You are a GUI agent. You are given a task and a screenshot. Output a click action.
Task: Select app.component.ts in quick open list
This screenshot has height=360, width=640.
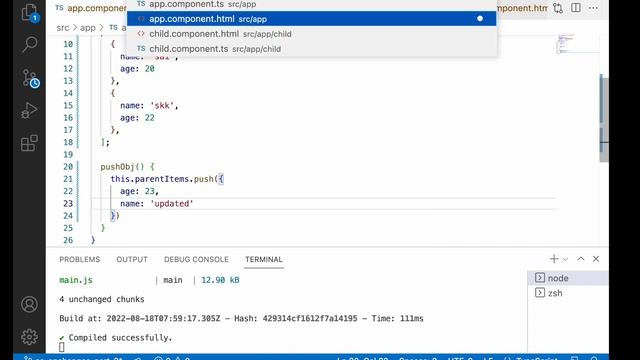point(312,4)
